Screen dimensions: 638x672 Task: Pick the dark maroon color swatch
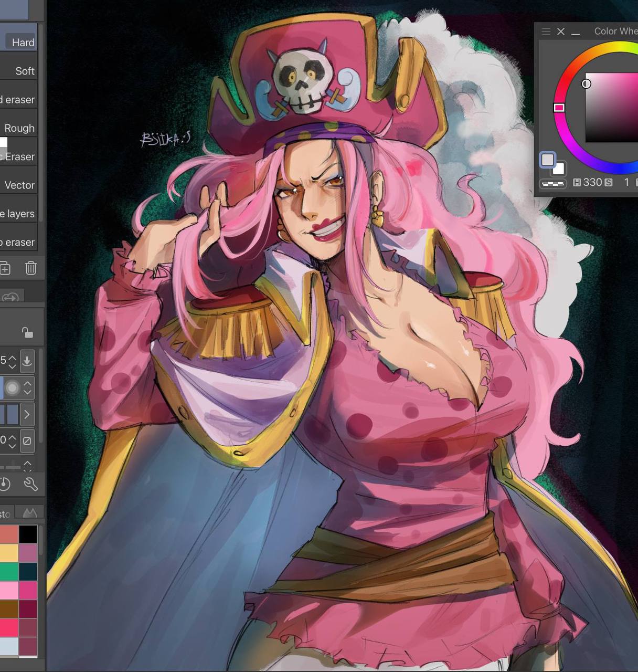click(28, 609)
